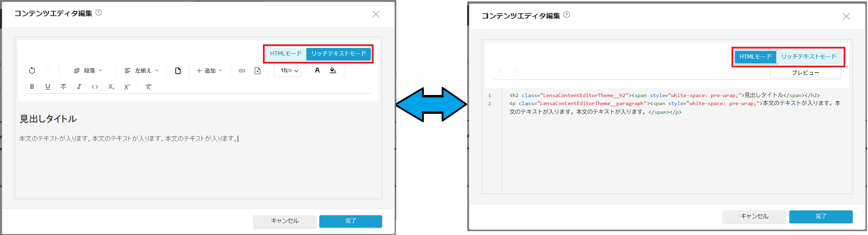This screenshot has height=235, width=868.
Task: Click the undo icon in left rich-text toolbar
Action: 32,71
